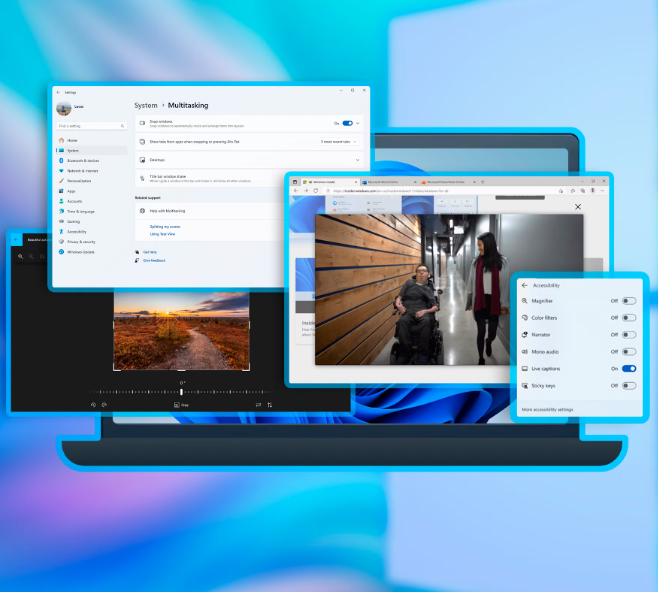Open Home in Settings sidebar
The image size is (658, 592).
pos(91,140)
